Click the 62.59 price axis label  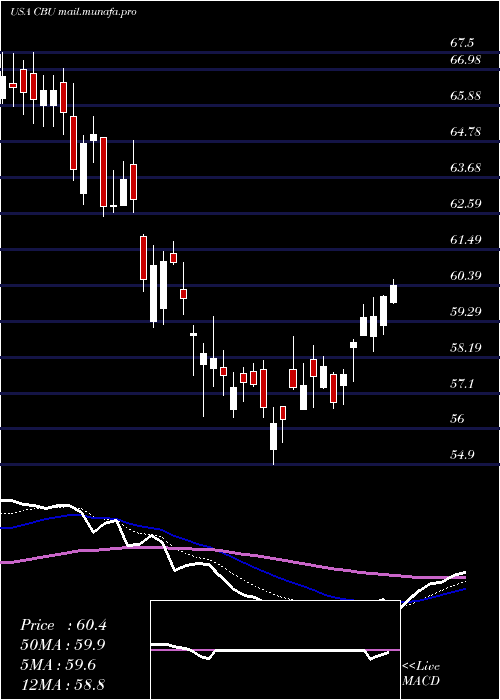tap(465, 204)
